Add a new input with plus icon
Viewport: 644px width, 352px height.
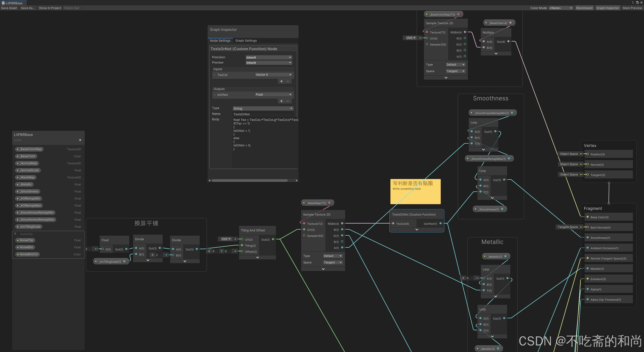[281, 81]
